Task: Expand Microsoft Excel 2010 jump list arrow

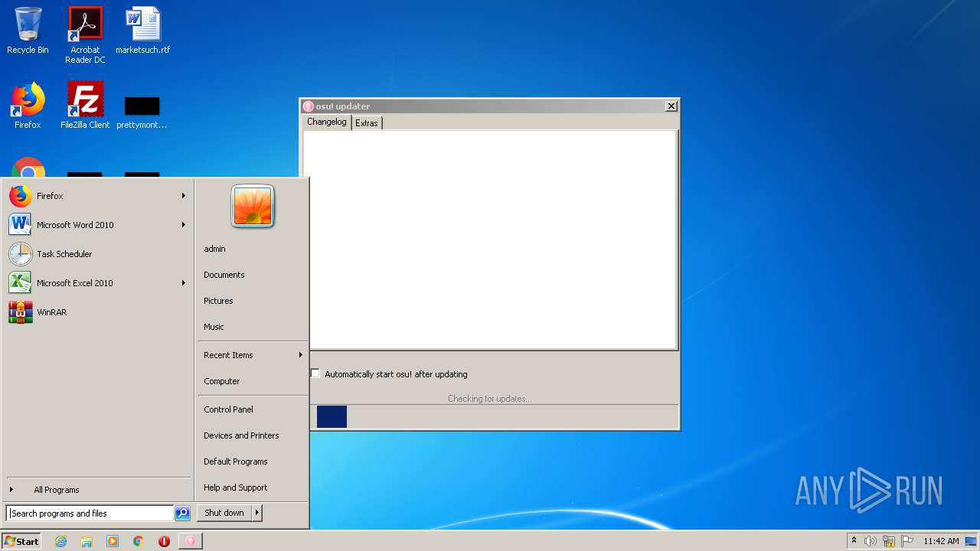Action: coord(183,283)
